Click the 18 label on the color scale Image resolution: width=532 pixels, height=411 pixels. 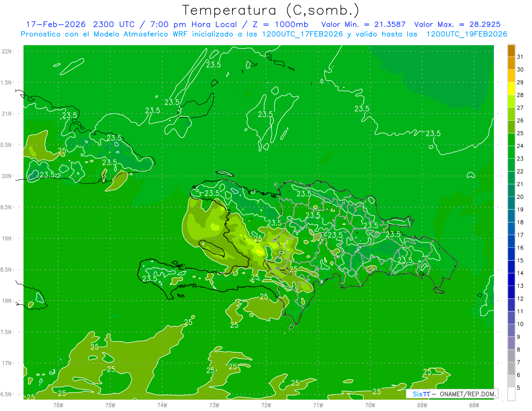tap(520, 222)
